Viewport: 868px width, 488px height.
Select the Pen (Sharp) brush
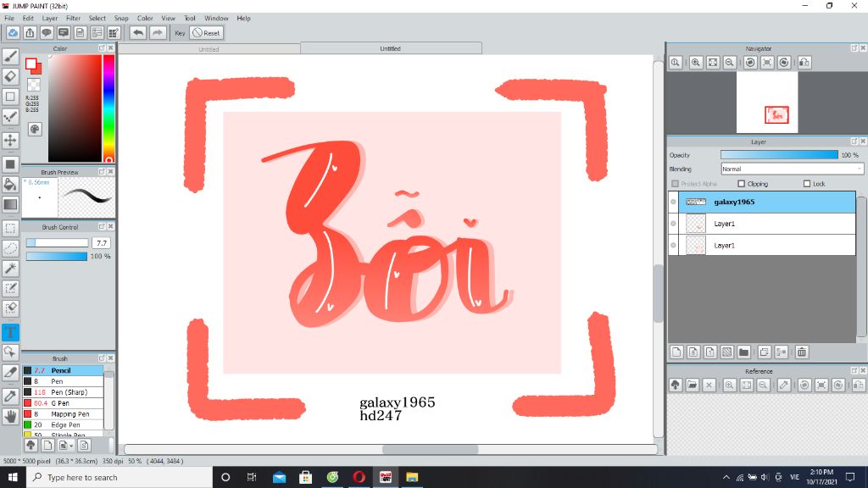pos(63,392)
